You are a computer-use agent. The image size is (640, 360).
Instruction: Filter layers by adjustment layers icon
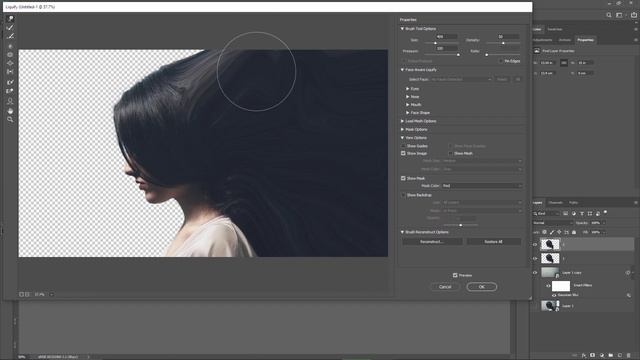[x=573, y=213]
